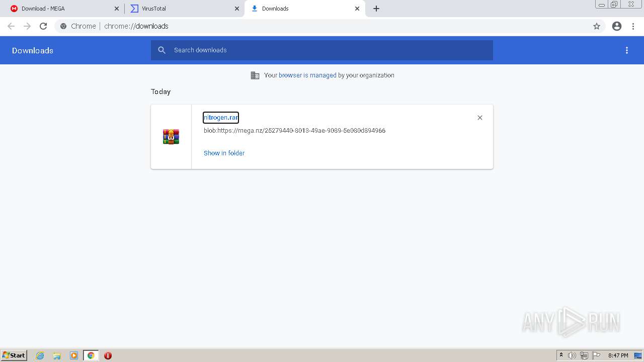This screenshot has width=644, height=362.
Task: Click the blob mega.nz source URL text
Action: point(294,131)
